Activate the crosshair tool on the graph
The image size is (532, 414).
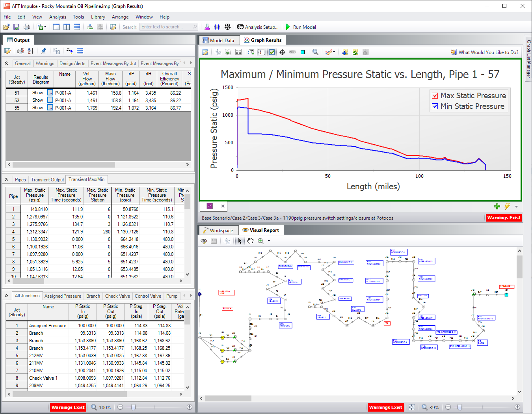pos(282,52)
